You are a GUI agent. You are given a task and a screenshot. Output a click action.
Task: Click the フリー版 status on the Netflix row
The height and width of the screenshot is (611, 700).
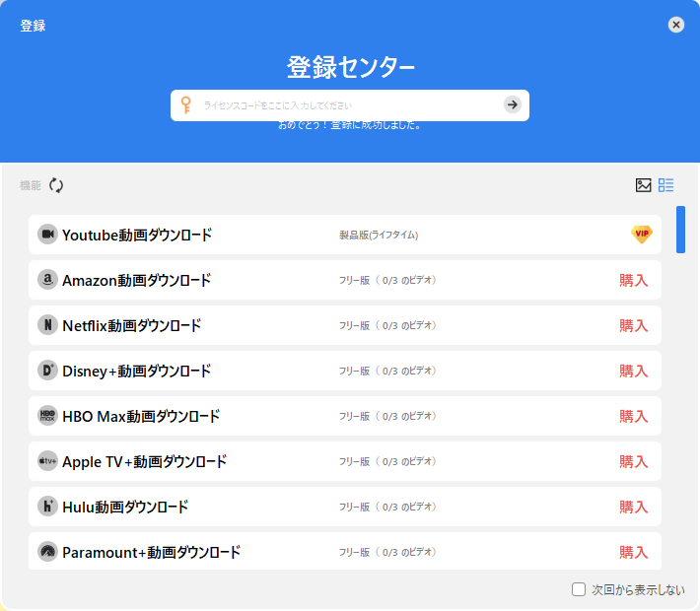[387, 326]
